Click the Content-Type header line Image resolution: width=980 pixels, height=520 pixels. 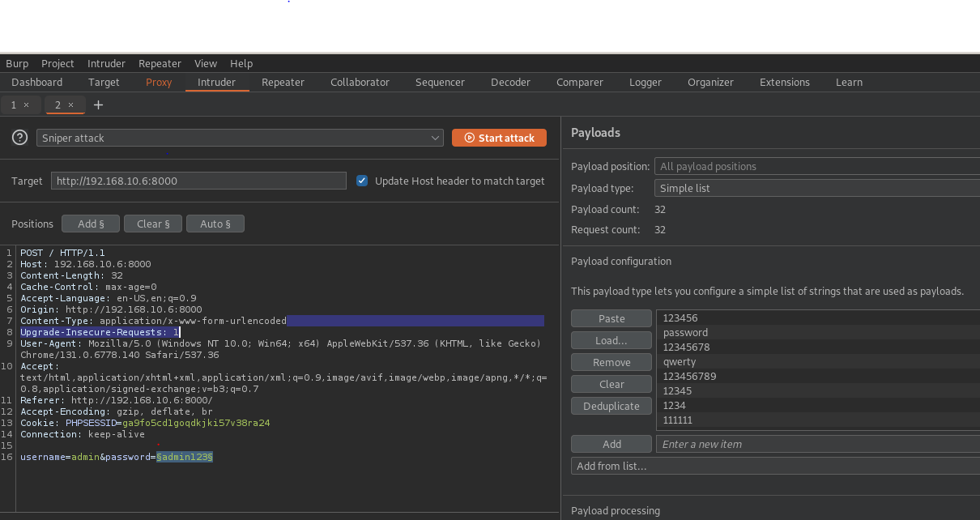[x=153, y=321]
